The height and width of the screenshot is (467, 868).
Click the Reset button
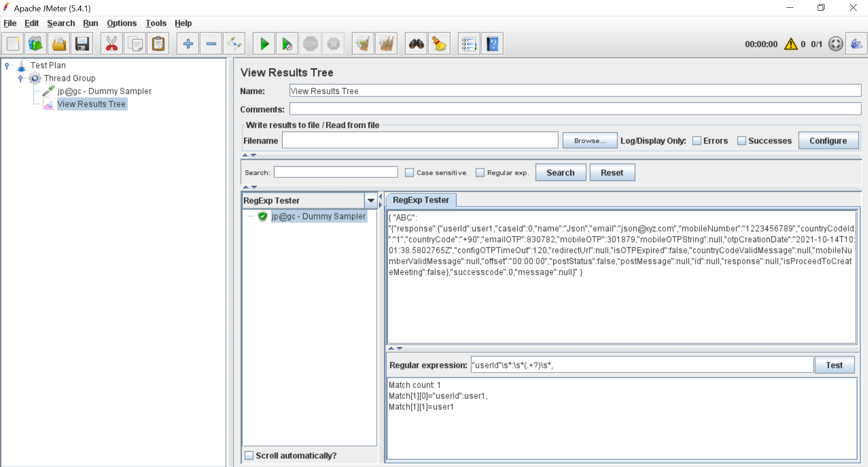[612, 173]
